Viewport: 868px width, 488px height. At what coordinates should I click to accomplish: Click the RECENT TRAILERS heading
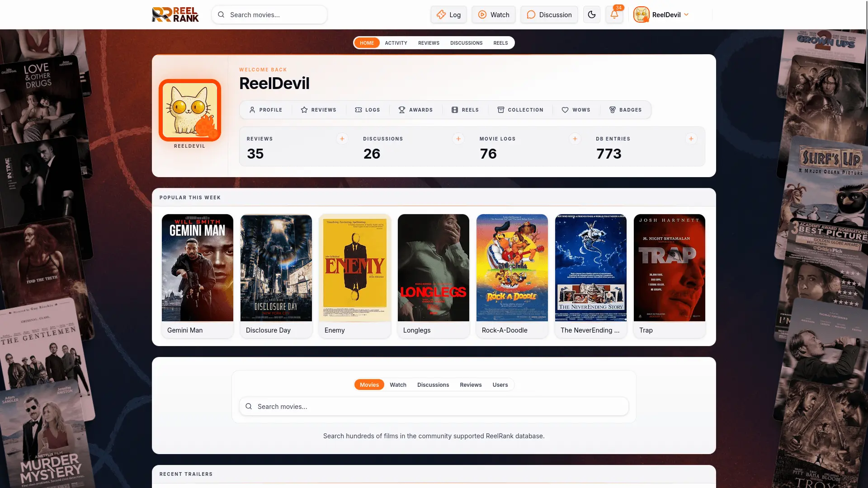pos(186,474)
